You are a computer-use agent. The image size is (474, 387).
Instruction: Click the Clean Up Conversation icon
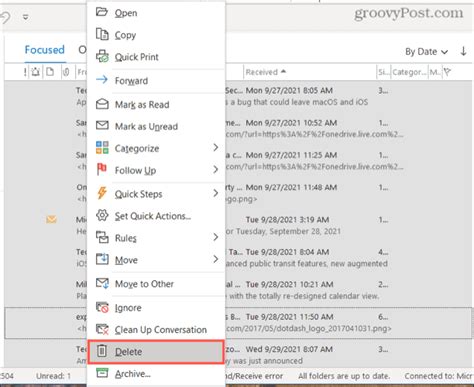coord(102,329)
